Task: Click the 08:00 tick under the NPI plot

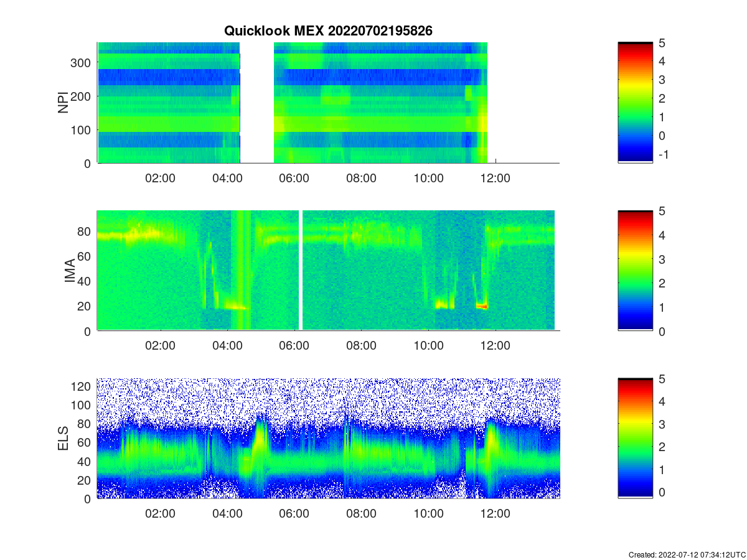Action: [361, 178]
